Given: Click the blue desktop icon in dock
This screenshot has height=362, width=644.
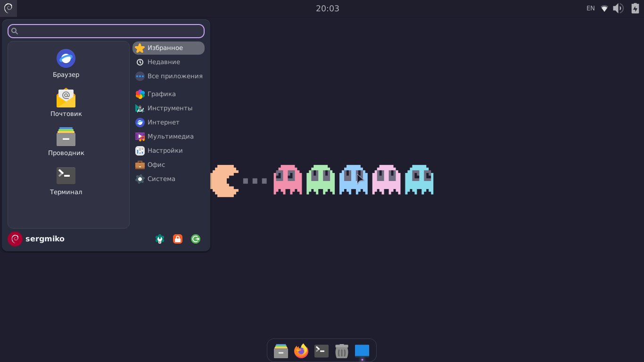Looking at the screenshot, I should pos(362,351).
